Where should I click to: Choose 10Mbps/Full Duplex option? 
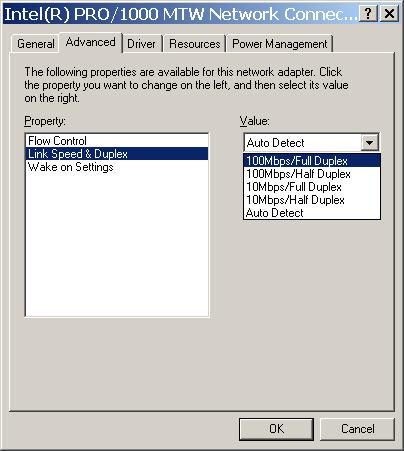(312, 187)
